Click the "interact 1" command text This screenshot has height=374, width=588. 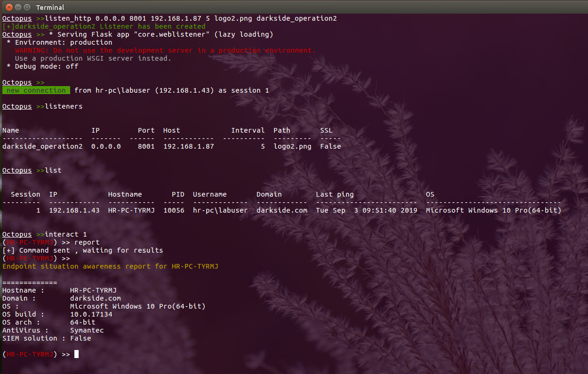(66, 234)
